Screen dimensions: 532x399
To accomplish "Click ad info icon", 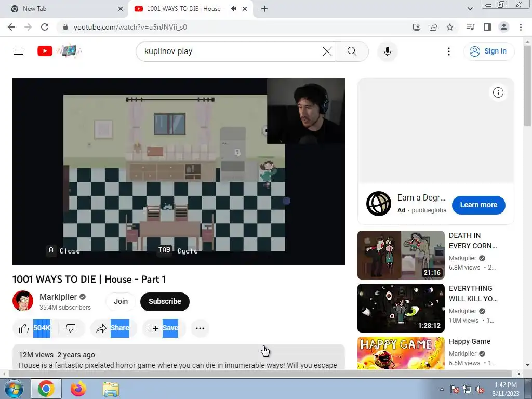I will tap(498, 92).
